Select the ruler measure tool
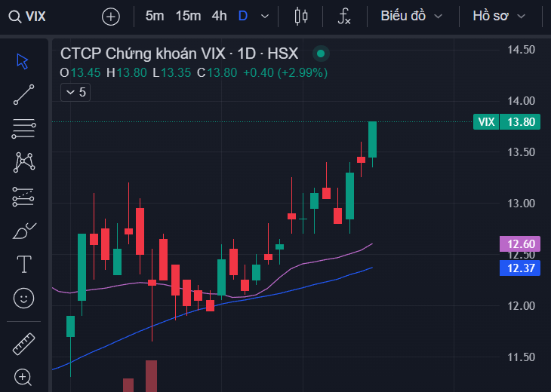The width and height of the screenshot is (551, 392). click(23, 344)
